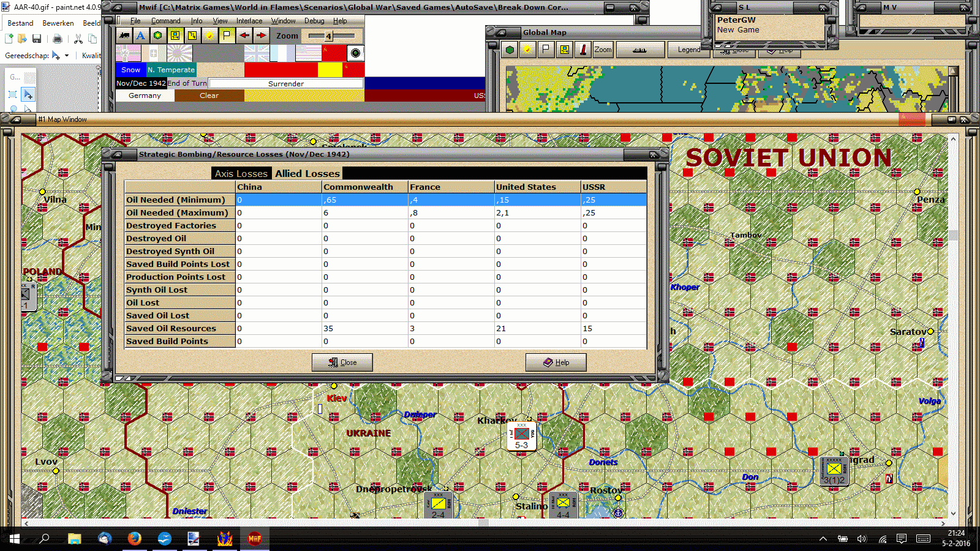980x551 pixels.
Task: Open Windows Start menu
Action: [x=15, y=539]
